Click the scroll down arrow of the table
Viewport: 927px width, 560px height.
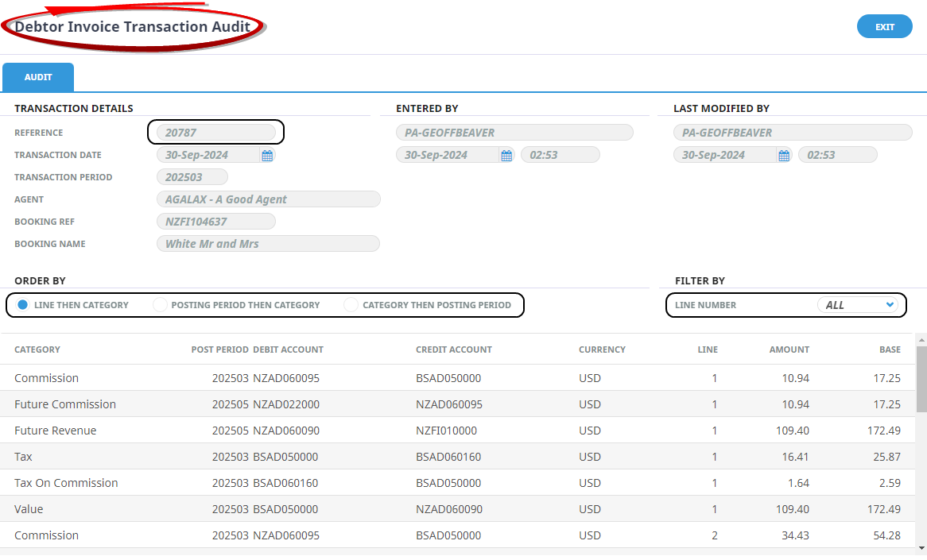[x=921, y=548]
